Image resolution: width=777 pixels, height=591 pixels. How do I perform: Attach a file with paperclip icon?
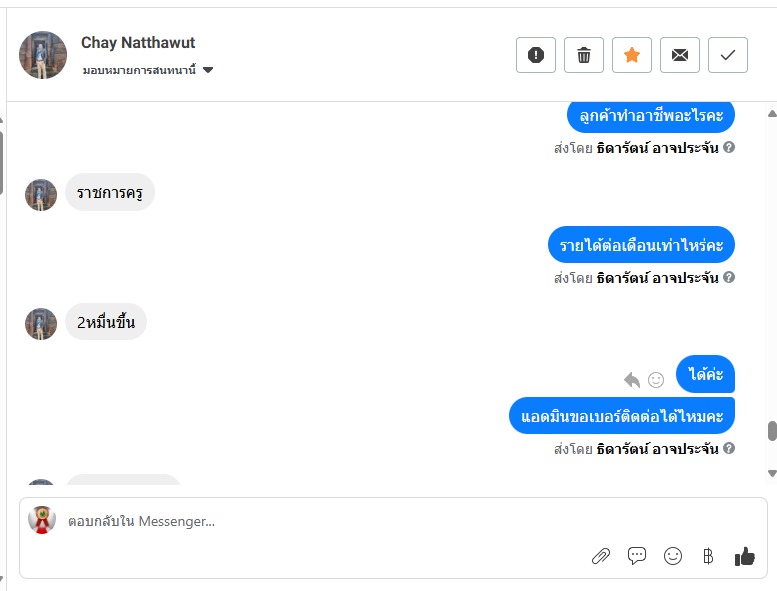coord(600,556)
